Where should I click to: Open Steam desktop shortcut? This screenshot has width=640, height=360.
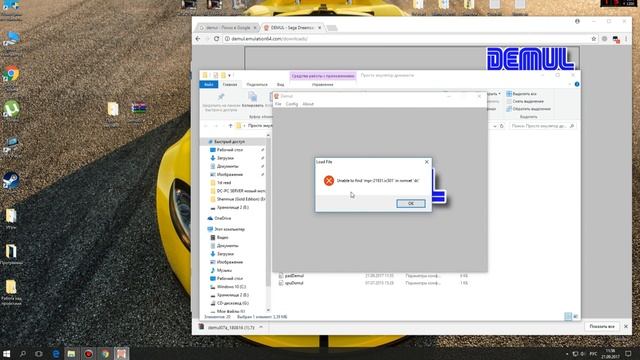[11, 181]
